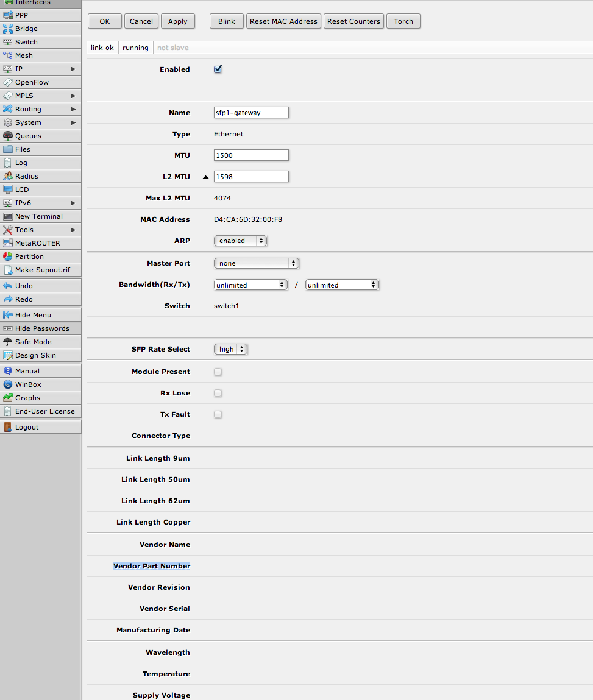Toggle the Enabled checkbox for the interface
The width and height of the screenshot is (593, 700).
(218, 69)
